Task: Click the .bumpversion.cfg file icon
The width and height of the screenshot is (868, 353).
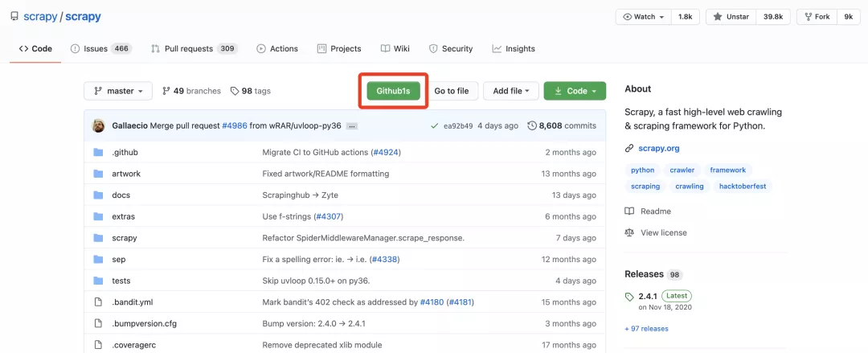Action: pos(99,323)
